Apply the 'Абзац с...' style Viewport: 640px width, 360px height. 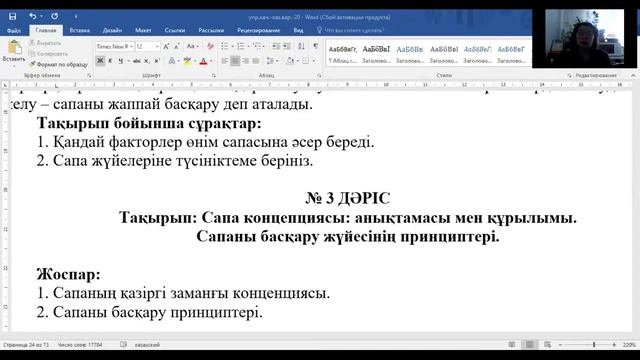[x=342, y=54]
